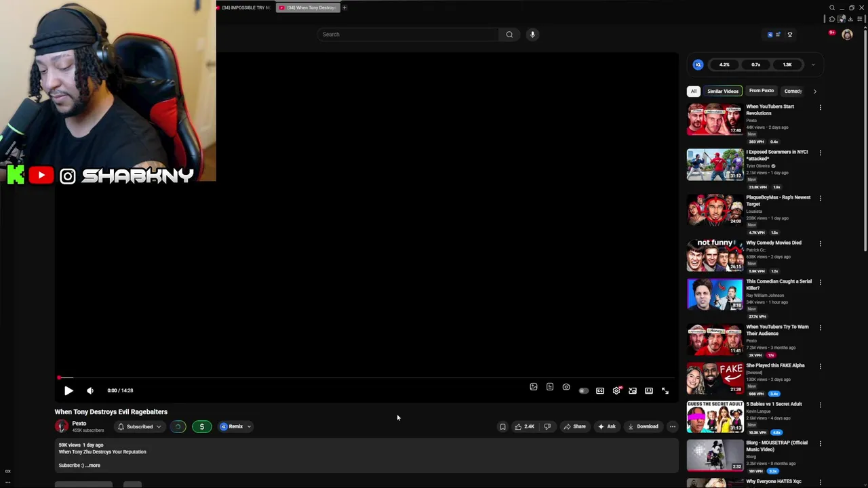This screenshot has height=488, width=868.
Task: Toggle closed captions
Action: pos(600,390)
